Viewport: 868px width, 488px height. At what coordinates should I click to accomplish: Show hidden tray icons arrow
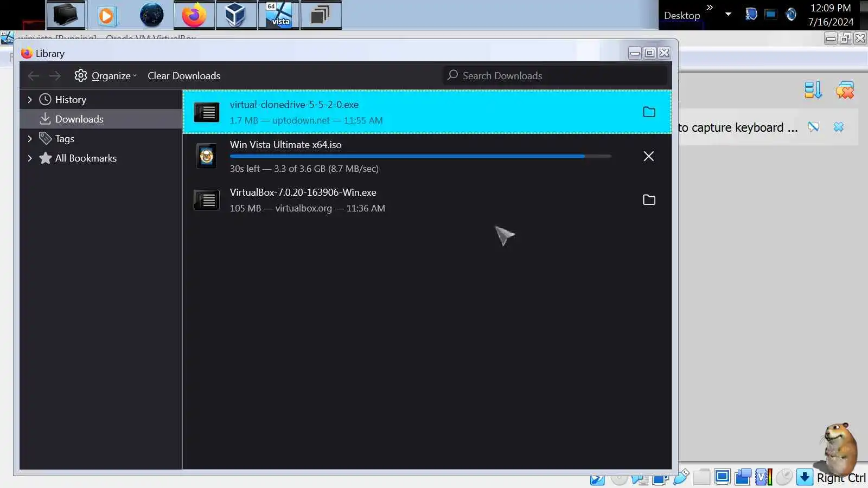tap(728, 14)
